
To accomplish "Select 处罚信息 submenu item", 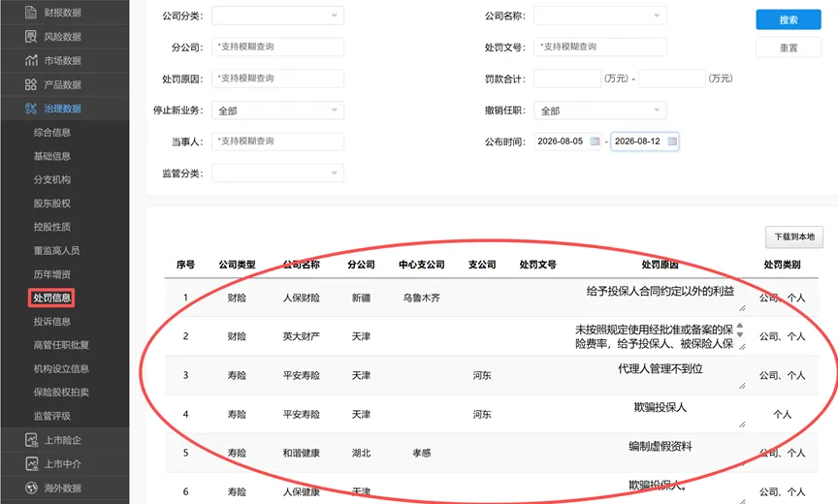I will [51, 298].
